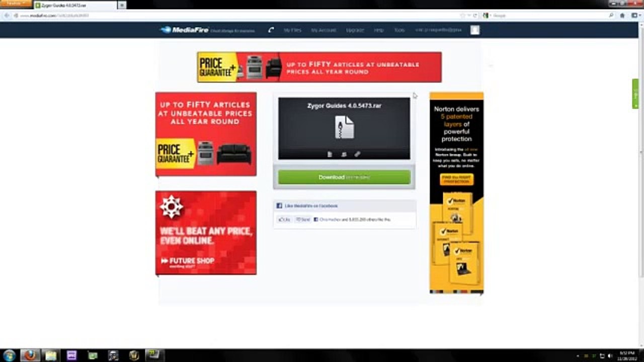Click the reload button in the address bar
The width and height of the screenshot is (644, 362).
(474, 16)
